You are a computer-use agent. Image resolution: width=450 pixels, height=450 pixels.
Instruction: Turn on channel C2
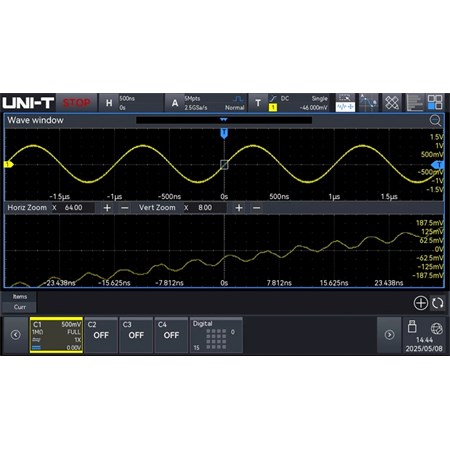[101, 335]
